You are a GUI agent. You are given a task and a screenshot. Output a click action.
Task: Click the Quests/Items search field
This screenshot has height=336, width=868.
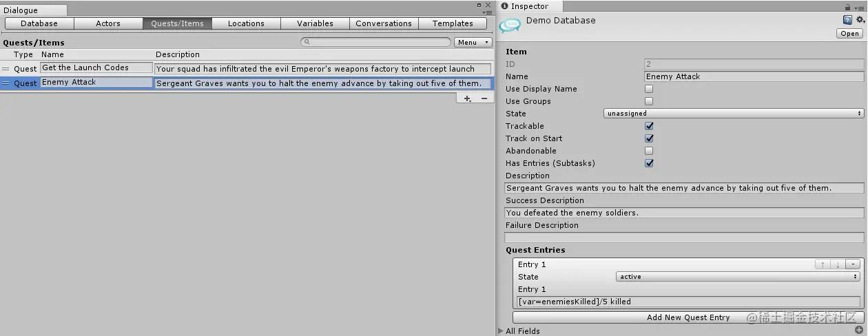375,43
